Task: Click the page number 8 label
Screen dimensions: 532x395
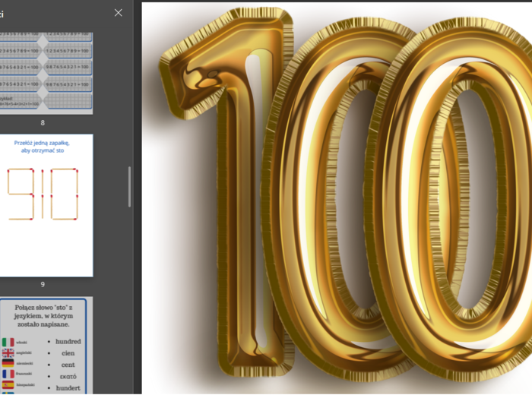Action: pyautogui.click(x=43, y=122)
